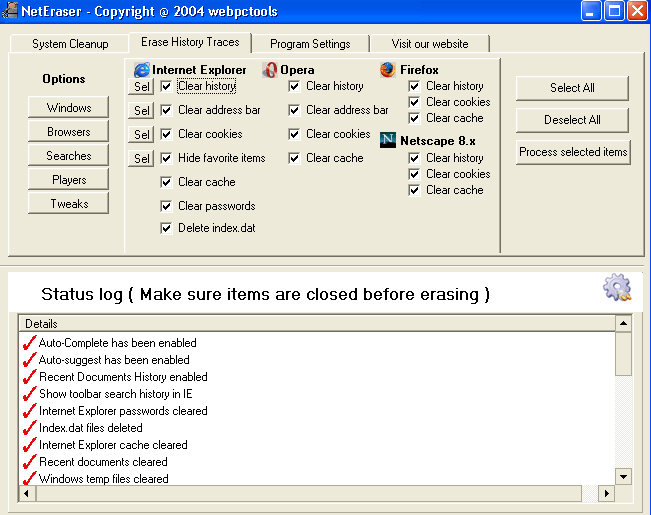Viewport: 651px width, 515px height.
Task: Toggle Firefox Clear history checkbox
Action: click(414, 86)
